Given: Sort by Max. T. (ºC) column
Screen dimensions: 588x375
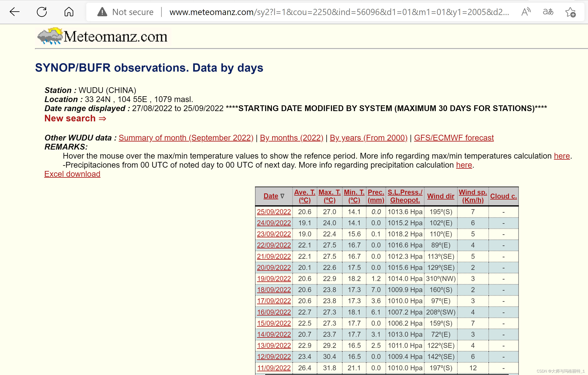Looking at the screenshot, I should coord(330,196).
